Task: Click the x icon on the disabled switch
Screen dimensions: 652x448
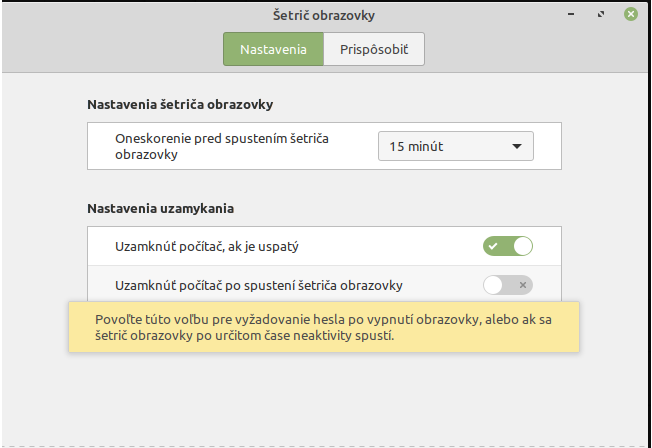Action: tap(522, 285)
